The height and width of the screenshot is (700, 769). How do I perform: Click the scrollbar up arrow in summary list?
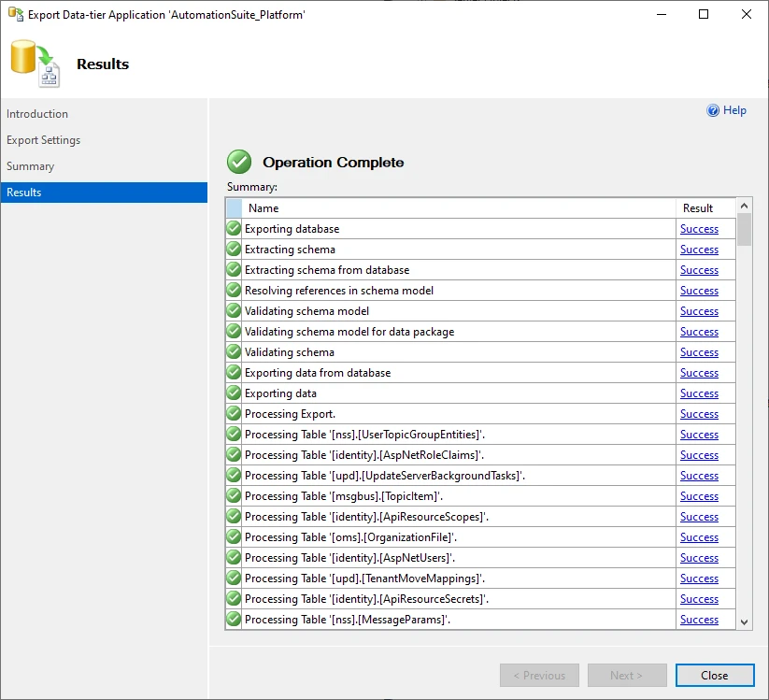coord(744,206)
